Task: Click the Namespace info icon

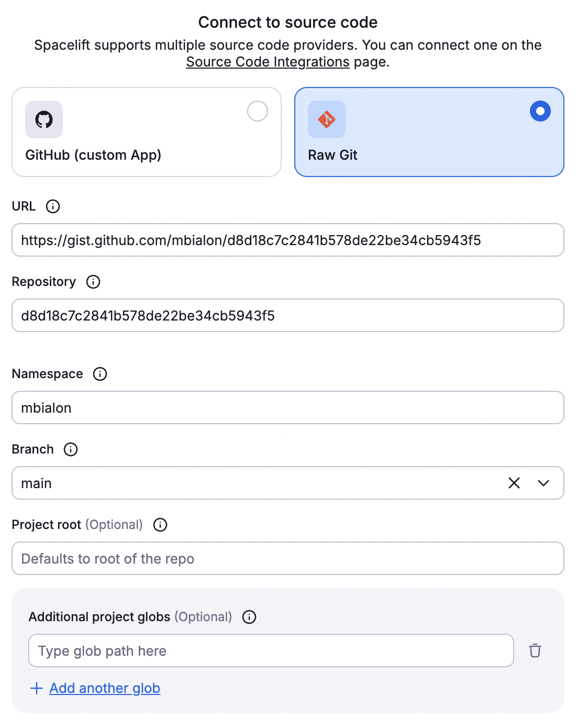Action: (99, 374)
